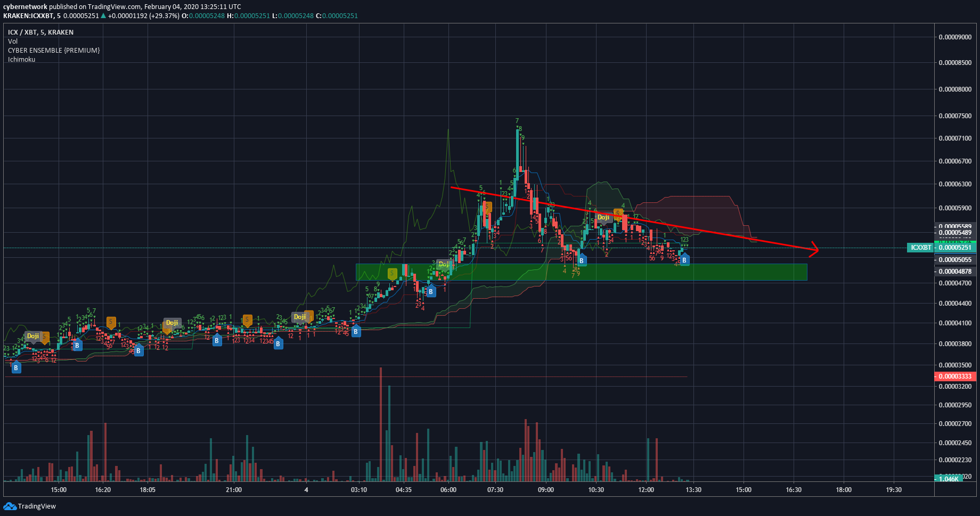Click the green 0.00005251 current price label
This screenshot has width=980, height=516.
(x=955, y=248)
